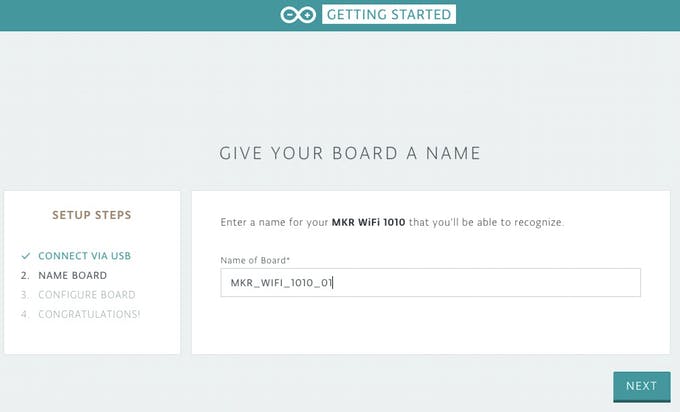Click the GIVE YOUR BOARD A NAME title
680x412 pixels.
[350, 153]
